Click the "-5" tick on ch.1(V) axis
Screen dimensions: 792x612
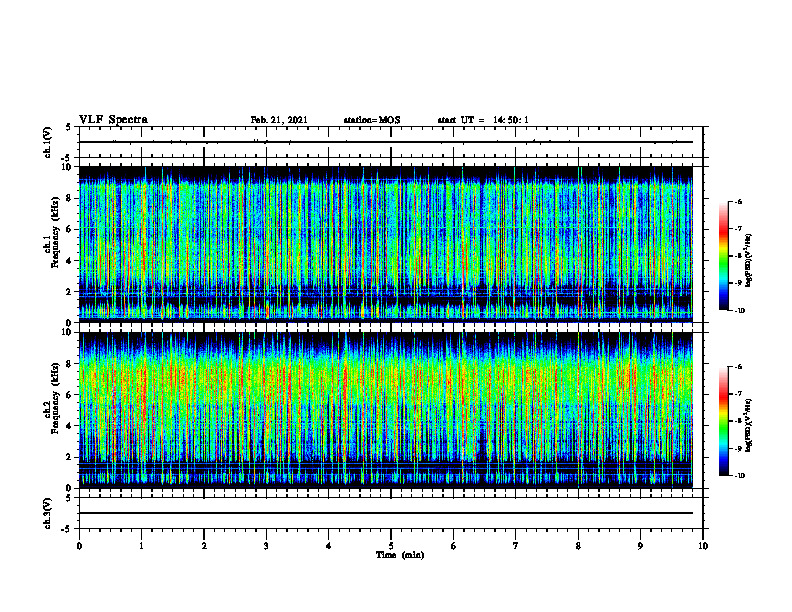pyautogui.click(x=67, y=158)
